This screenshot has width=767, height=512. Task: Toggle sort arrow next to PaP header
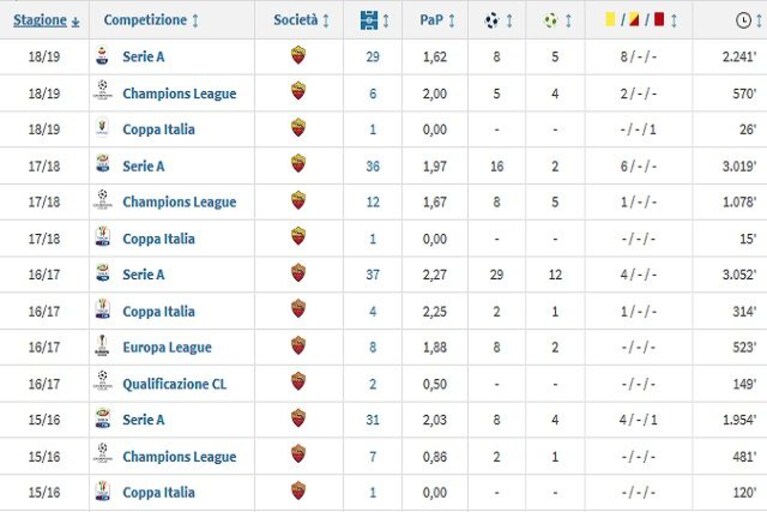tap(451, 21)
